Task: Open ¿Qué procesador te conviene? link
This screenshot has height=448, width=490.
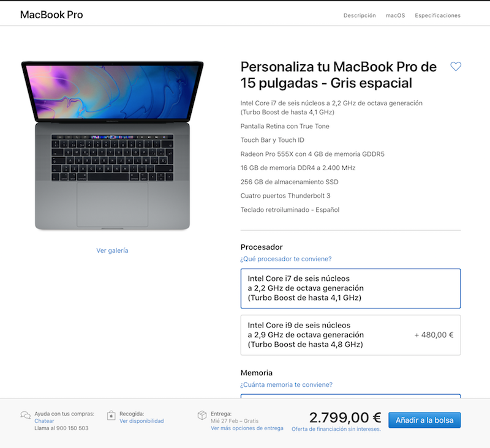Action: pyautogui.click(x=286, y=259)
